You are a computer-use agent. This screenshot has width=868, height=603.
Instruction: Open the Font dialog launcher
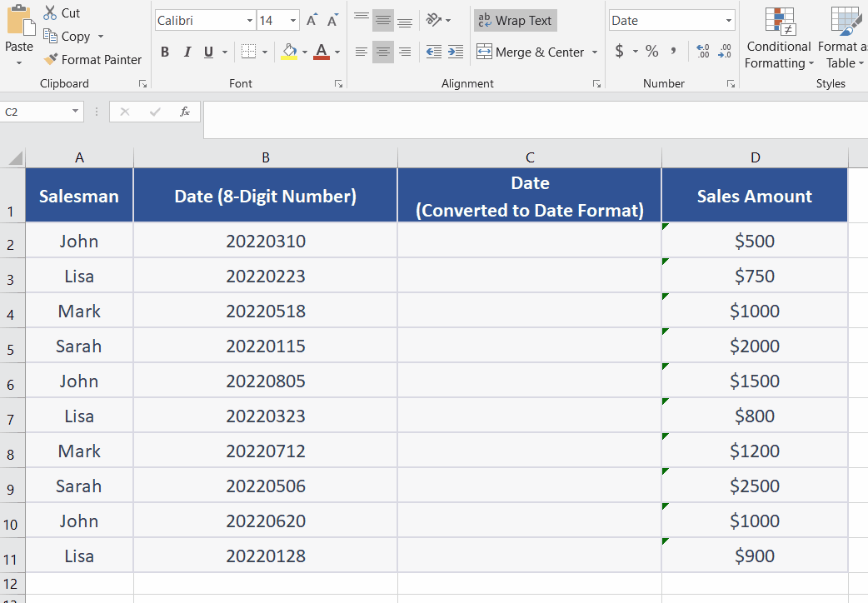click(338, 84)
